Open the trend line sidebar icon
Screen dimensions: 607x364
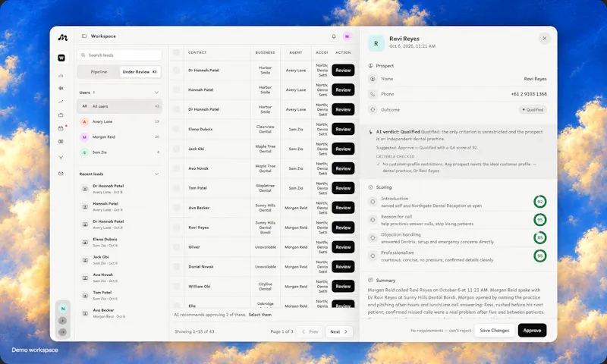(x=61, y=102)
